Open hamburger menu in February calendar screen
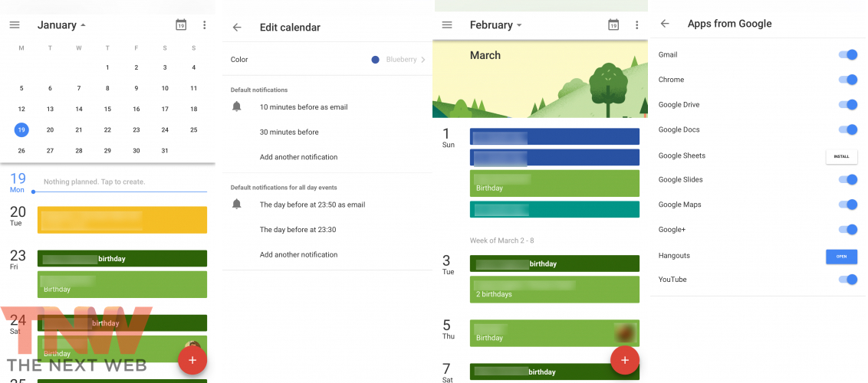The height and width of the screenshot is (383, 868). [447, 25]
